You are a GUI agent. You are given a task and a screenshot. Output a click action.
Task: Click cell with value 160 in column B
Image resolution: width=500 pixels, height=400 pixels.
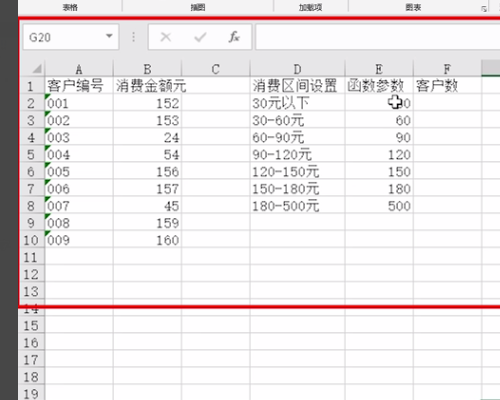pos(147,240)
